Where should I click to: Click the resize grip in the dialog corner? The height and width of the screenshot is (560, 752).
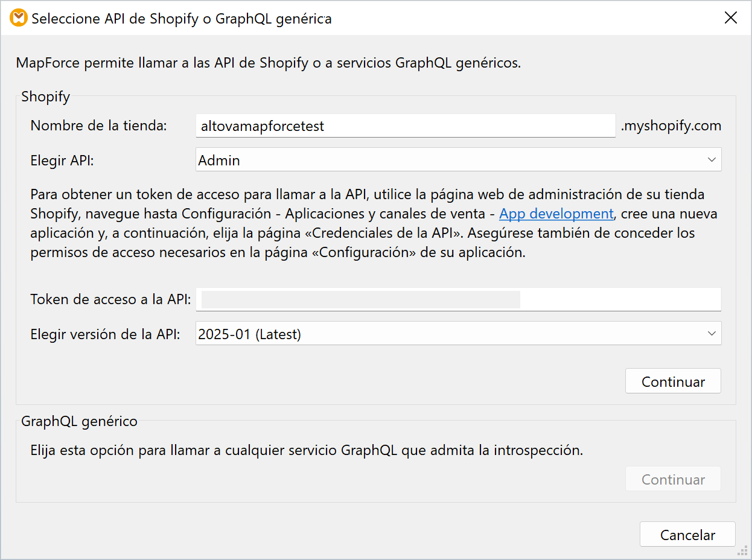(x=743, y=551)
